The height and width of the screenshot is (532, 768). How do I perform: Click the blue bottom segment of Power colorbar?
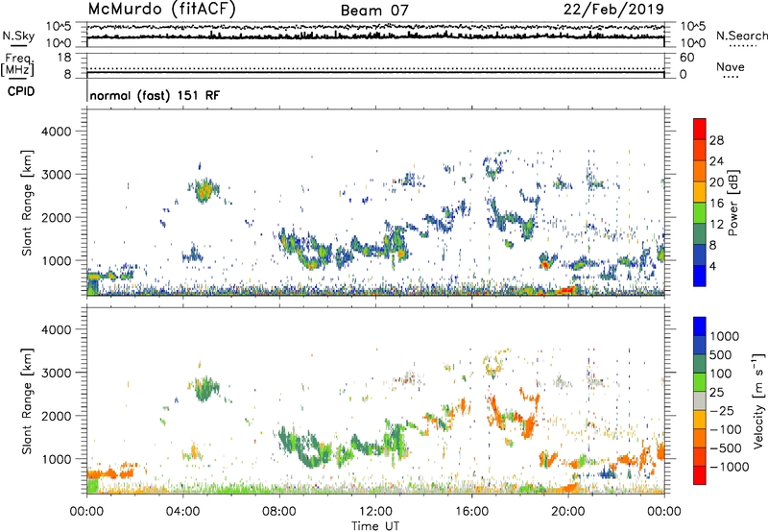pyautogui.click(x=700, y=276)
